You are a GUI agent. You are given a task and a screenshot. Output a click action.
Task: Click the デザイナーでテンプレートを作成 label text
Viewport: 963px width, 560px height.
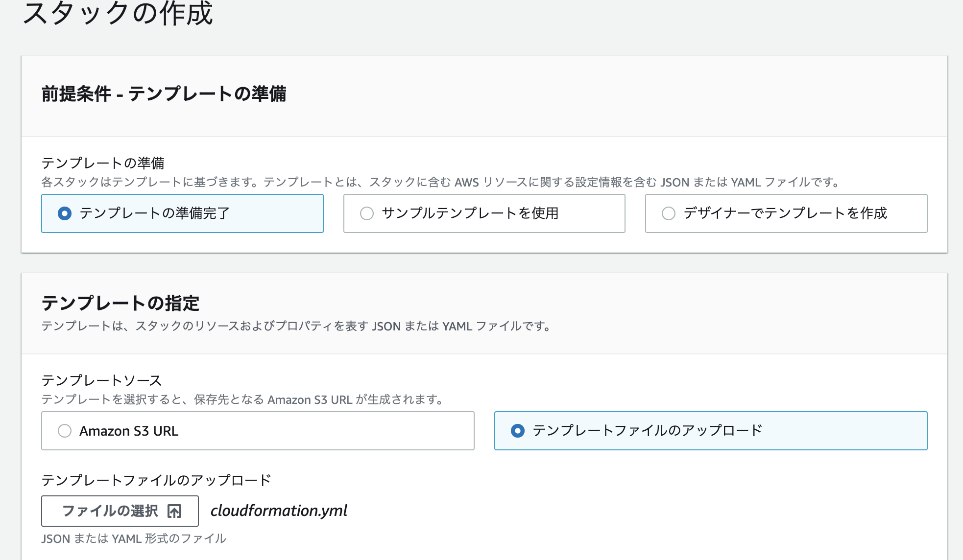click(x=785, y=213)
